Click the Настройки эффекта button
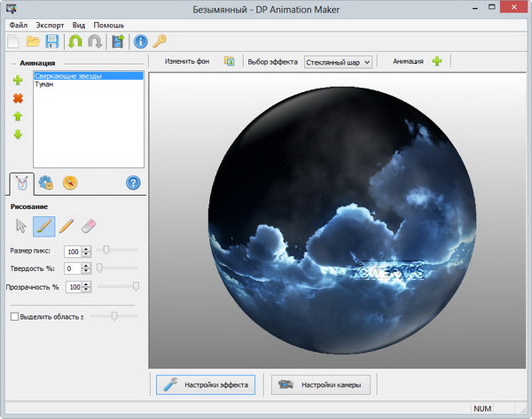This screenshot has width=532, height=419. (x=207, y=384)
